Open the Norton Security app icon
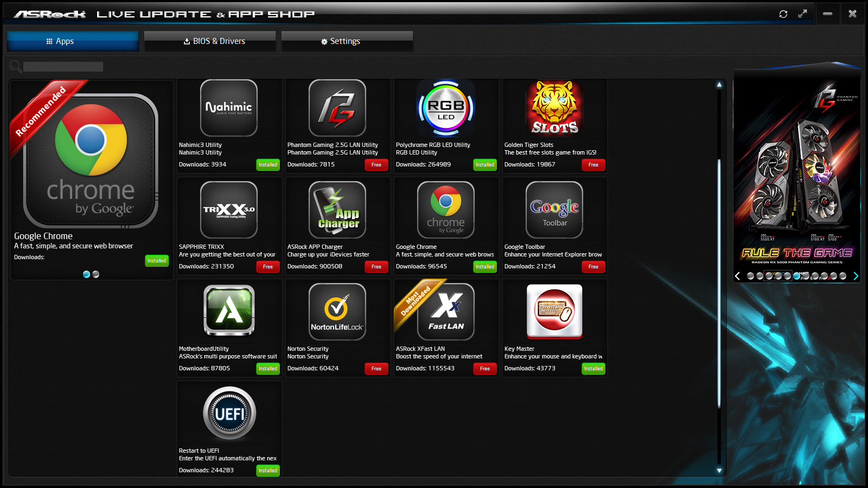 [337, 311]
